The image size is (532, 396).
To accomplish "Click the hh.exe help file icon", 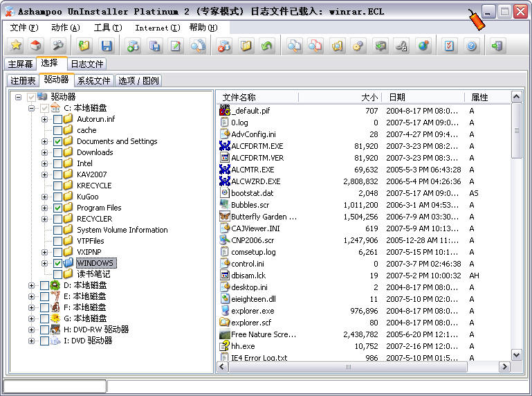I will [x=225, y=346].
